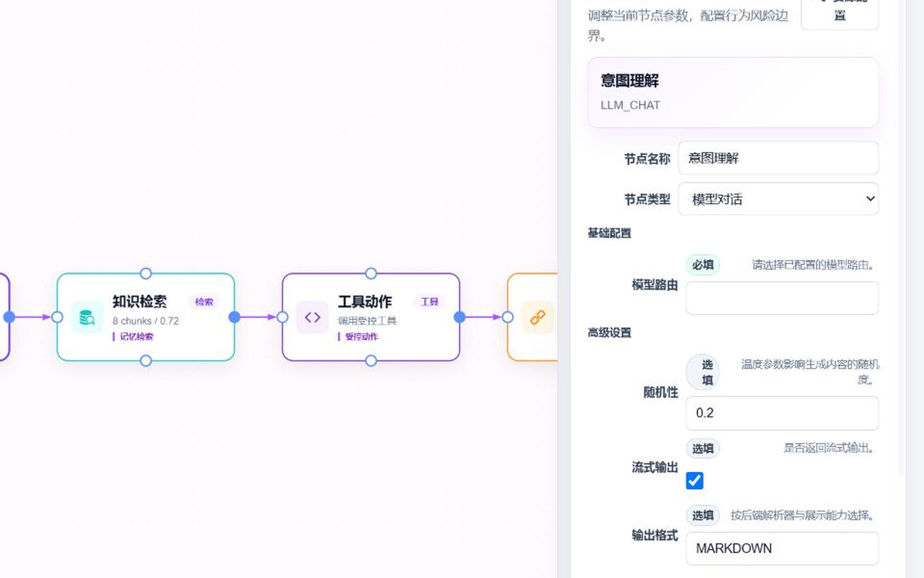
Task: Click the 选填 badge beside 随机性 hint
Action: [x=703, y=372]
